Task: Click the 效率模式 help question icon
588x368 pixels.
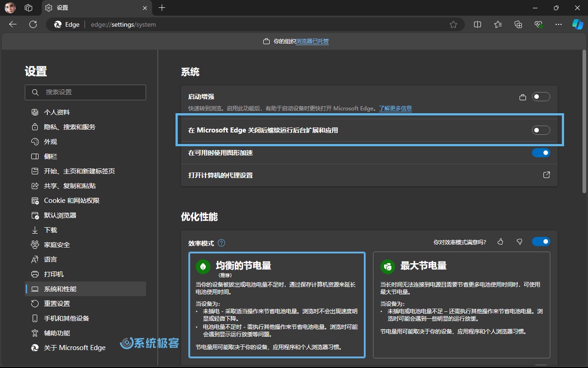Action: [x=221, y=243]
